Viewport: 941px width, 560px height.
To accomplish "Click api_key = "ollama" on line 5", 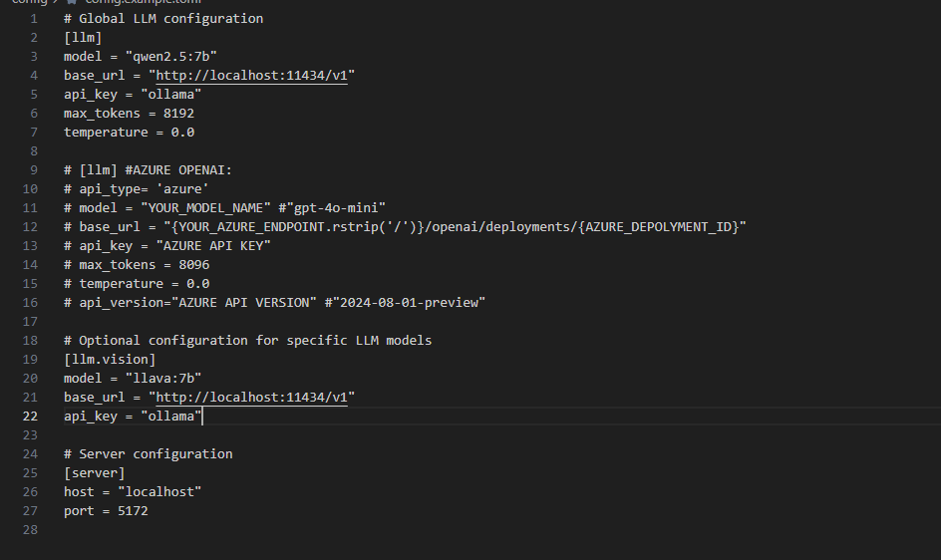I will [133, 95].
